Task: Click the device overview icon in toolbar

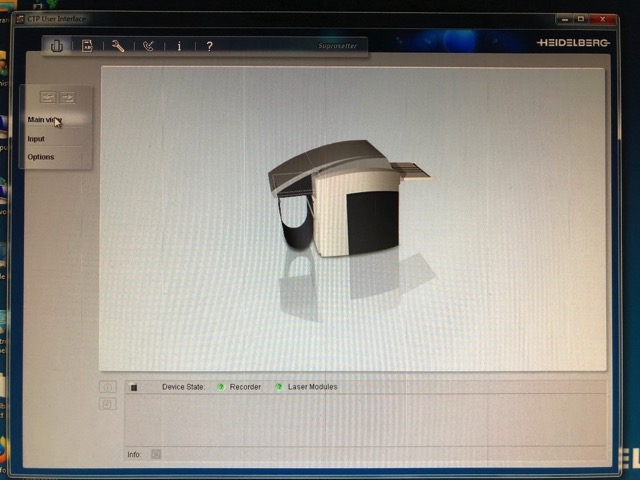Action: pos(57,46)
